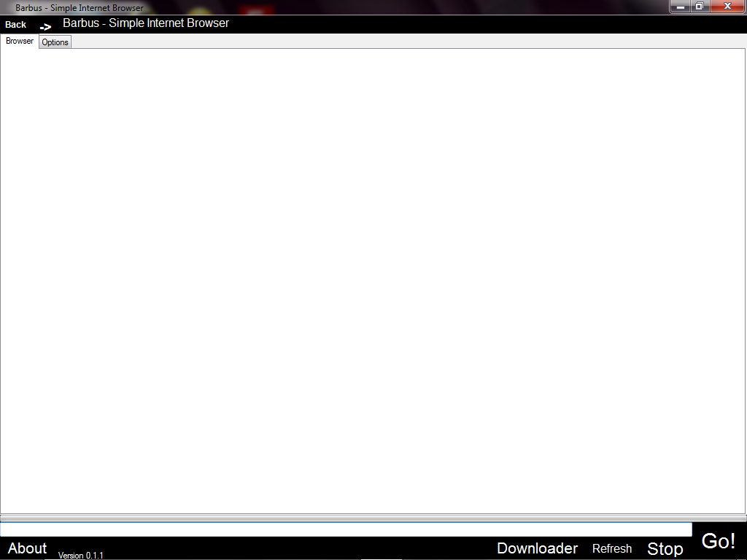Click the Refresh control on the bottom bar
747x560 pixels.
tap(612, 548)
